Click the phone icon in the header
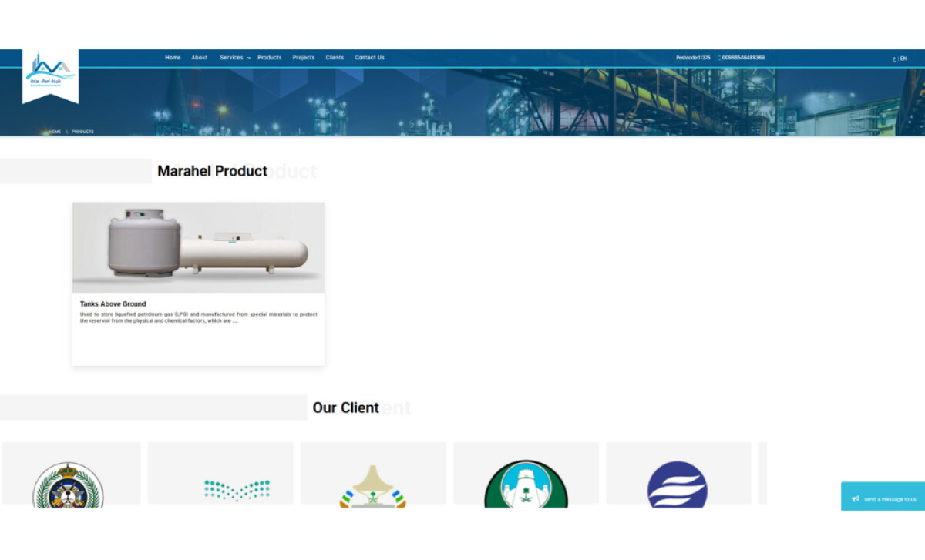Screen dimensions: 925x560 pos(718,57)
